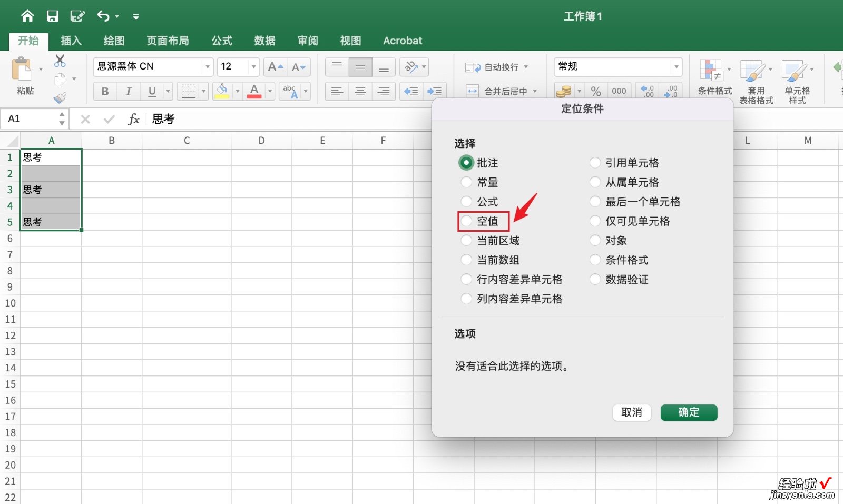Click the cell borders icon

tap(188, 92)
